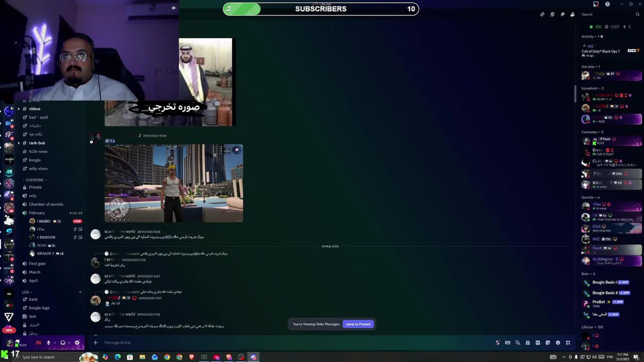The height and width of the screenshot is (362, 644).
Task: Click the translate icon in message bar
Action: [x=518, y=343]
